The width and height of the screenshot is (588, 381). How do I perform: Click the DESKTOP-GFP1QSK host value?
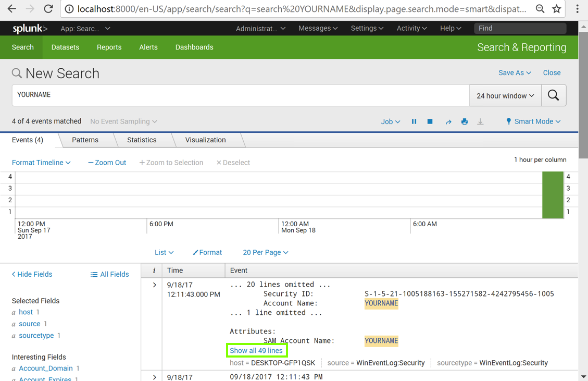[x=283, y=363]
